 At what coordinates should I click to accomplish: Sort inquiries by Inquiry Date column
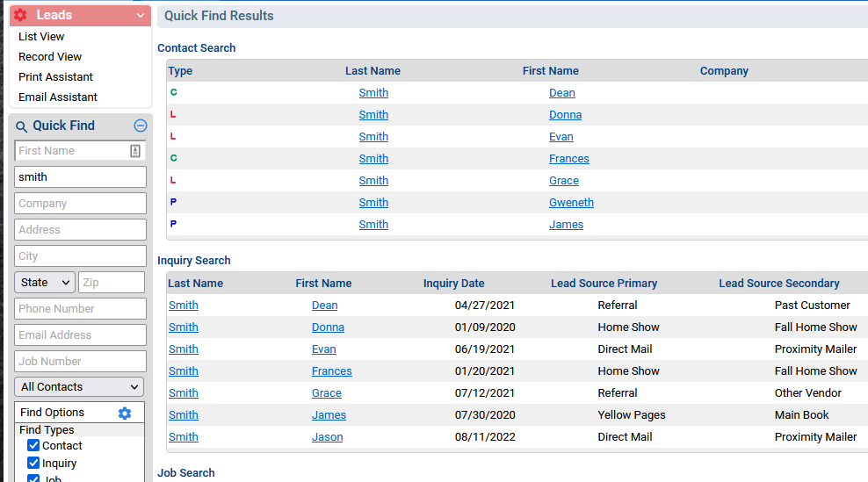coord(453,284)
